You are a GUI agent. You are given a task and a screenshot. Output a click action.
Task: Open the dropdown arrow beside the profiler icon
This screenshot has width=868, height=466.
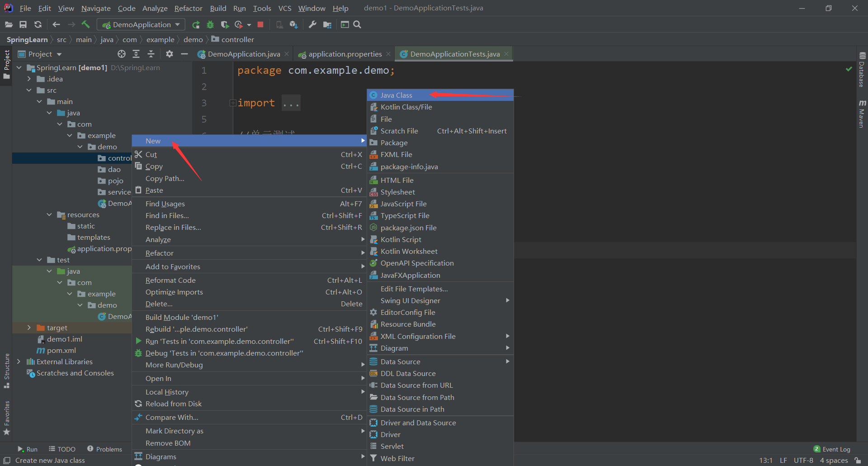(249, 25)
